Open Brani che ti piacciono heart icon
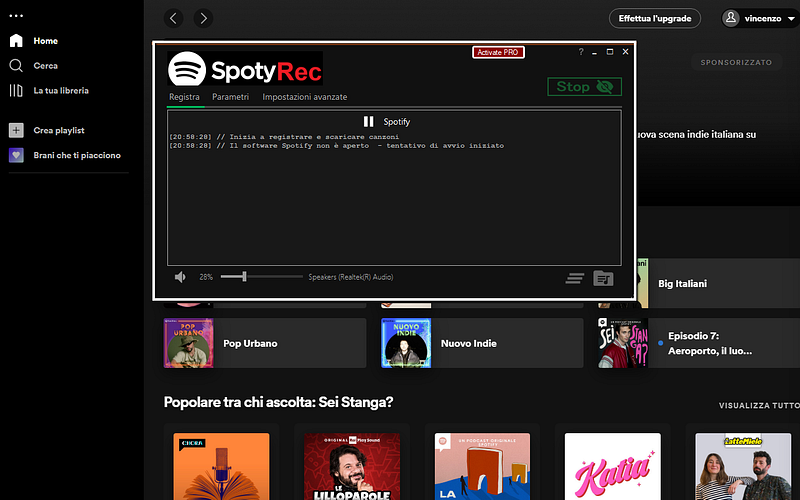800x500 pixels. pyautogui.click(x=16, y=155)
